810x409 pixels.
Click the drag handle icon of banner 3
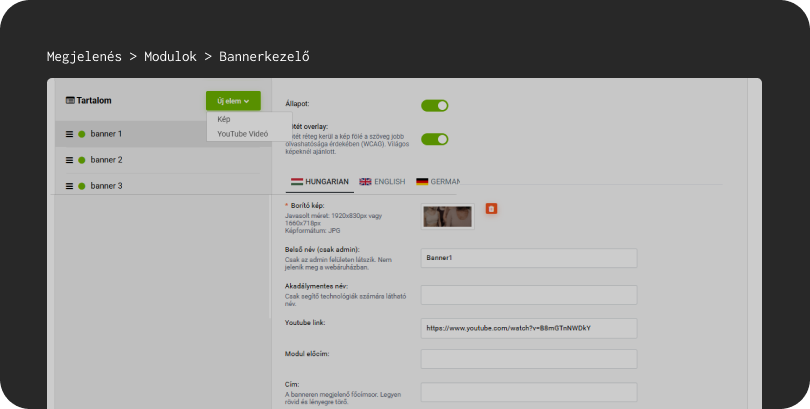coord(69,186)
